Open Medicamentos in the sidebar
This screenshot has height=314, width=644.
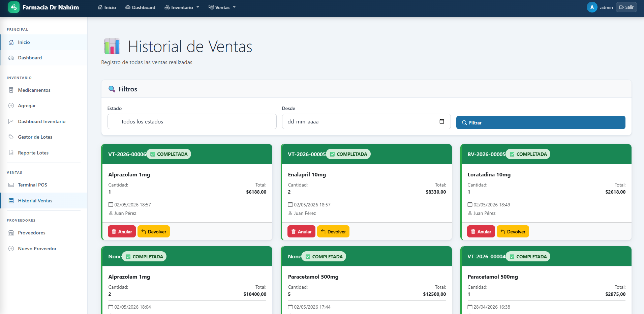click(x=44, y=90)
